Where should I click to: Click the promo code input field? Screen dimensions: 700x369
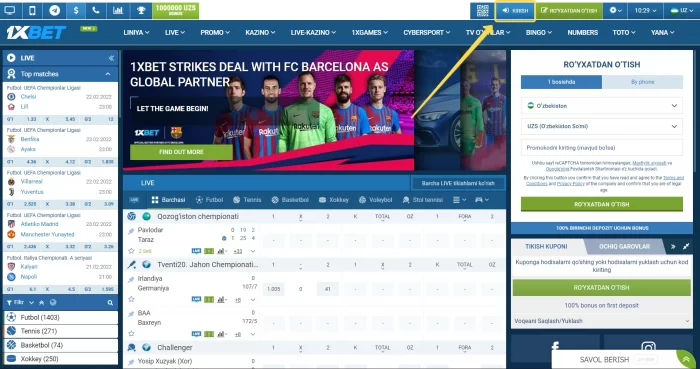point(601,147)
